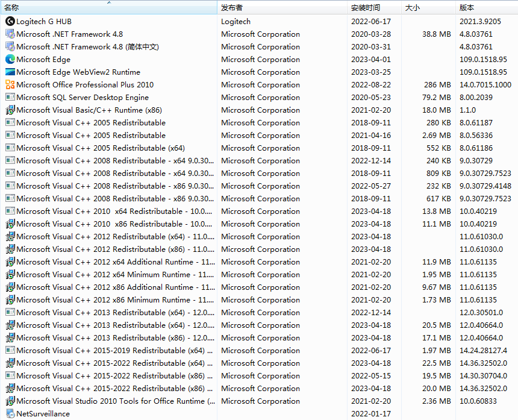The width and height of the screenshot is (518, 420).
Task: Click icon of Visual C++ 2005 Redistributable sized 280 KB
Action: (x=10, y=122)
